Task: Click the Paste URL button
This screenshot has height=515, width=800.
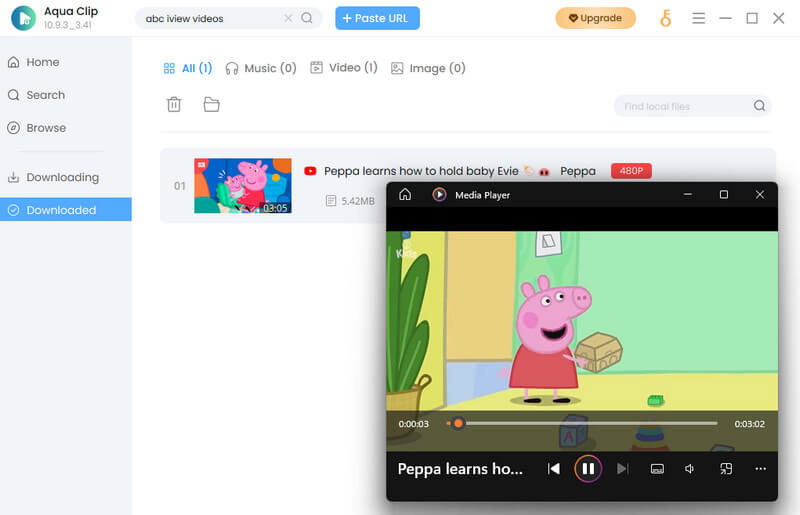Action: point(377,18)
